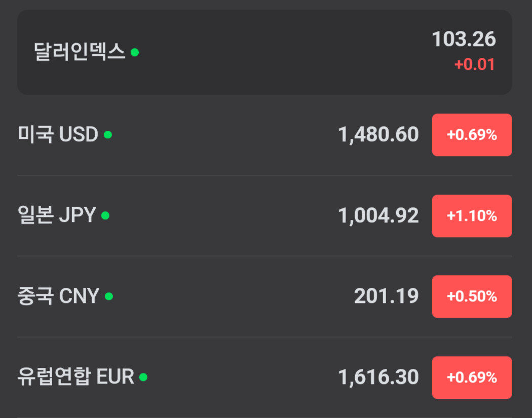Click the 1,480.60 USD rate

click(378, 135)
